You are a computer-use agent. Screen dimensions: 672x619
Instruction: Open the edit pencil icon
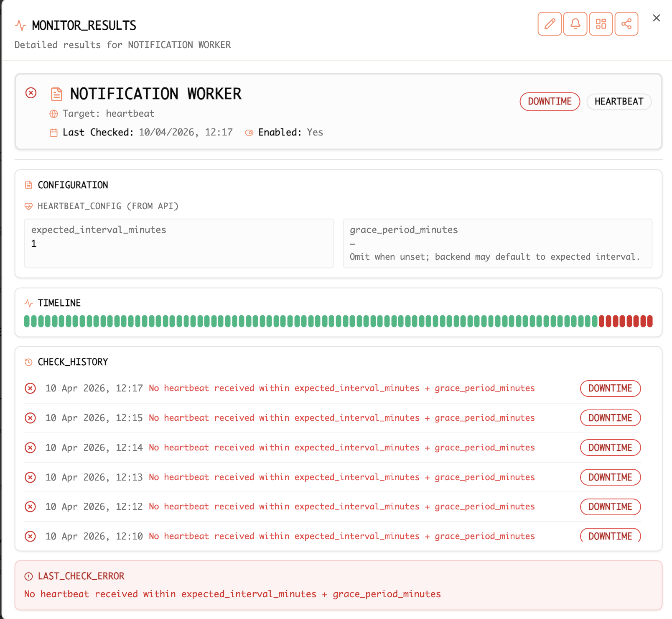[550, 24]
